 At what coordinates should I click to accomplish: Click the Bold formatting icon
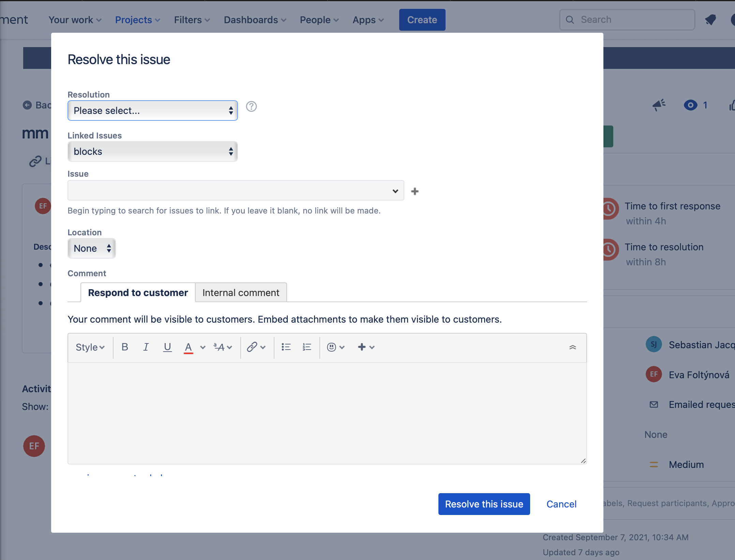pyautogui.click(x=125, y=347)
